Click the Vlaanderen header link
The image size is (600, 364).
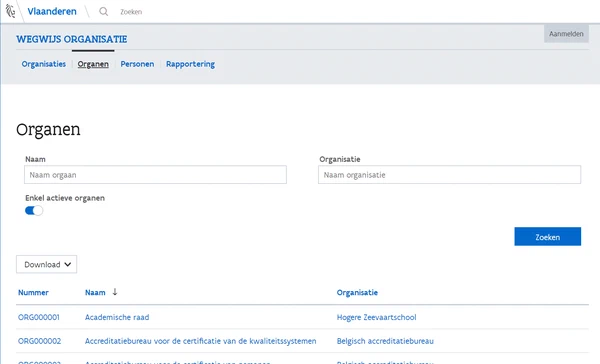(x=52, y=11)
